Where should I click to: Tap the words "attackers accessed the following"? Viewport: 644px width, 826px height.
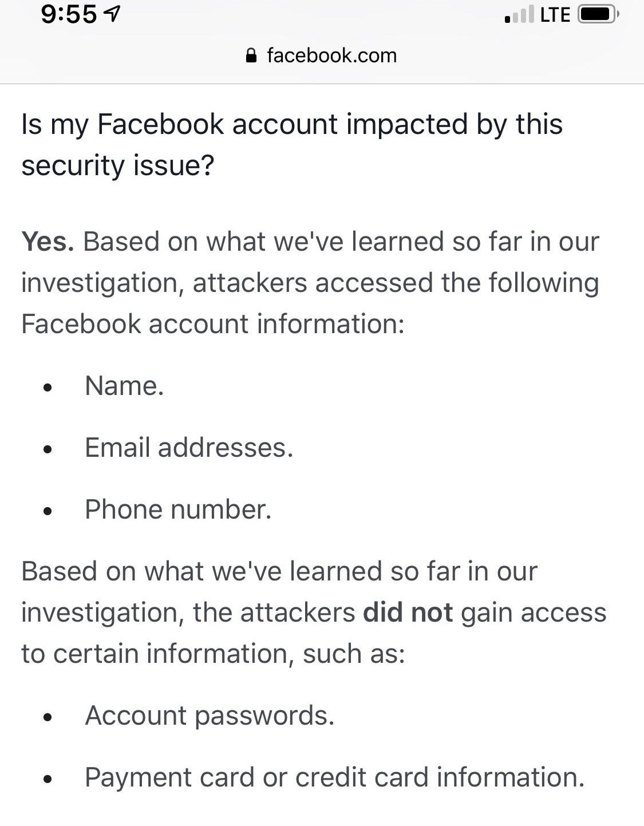(396, 283)
